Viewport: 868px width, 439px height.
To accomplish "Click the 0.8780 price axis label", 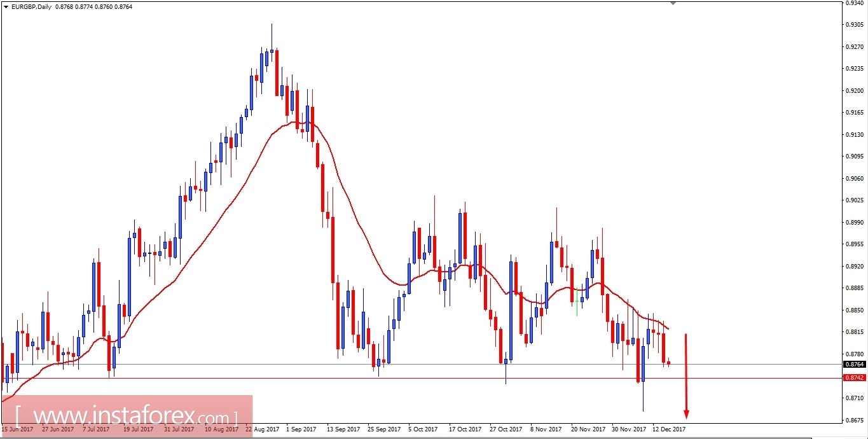I will pyautogui.click(x=855, y=354).
